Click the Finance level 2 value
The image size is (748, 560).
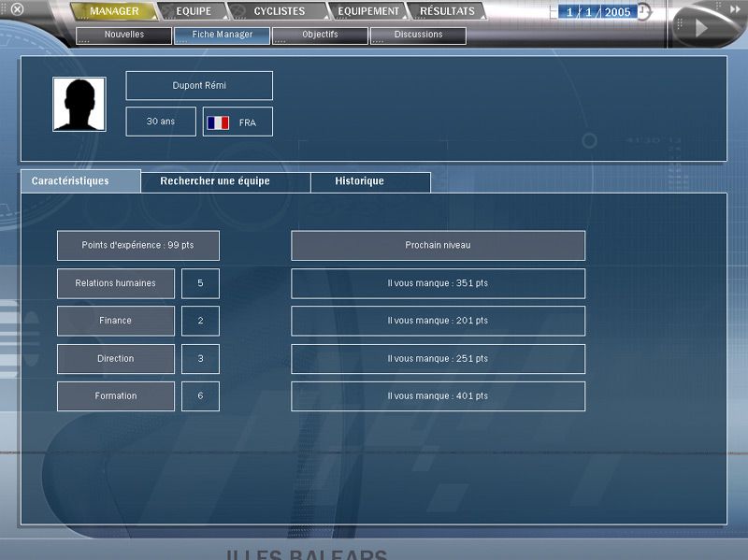200,321
